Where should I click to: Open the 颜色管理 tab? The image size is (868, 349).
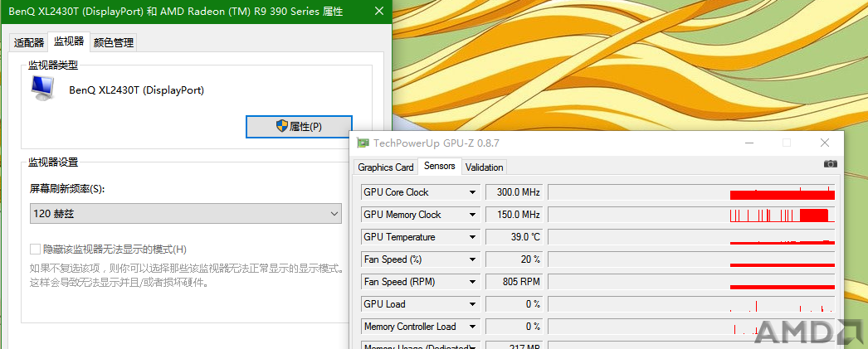[114, 42]
